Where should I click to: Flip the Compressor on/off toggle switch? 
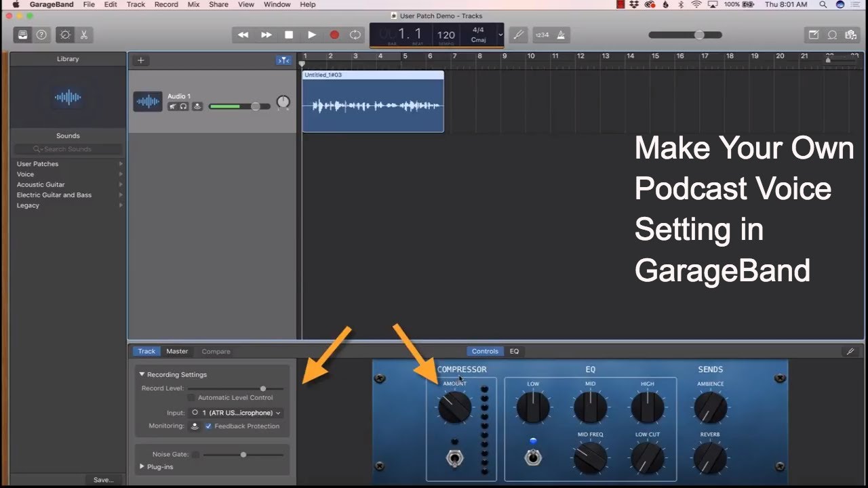[454, 459]
